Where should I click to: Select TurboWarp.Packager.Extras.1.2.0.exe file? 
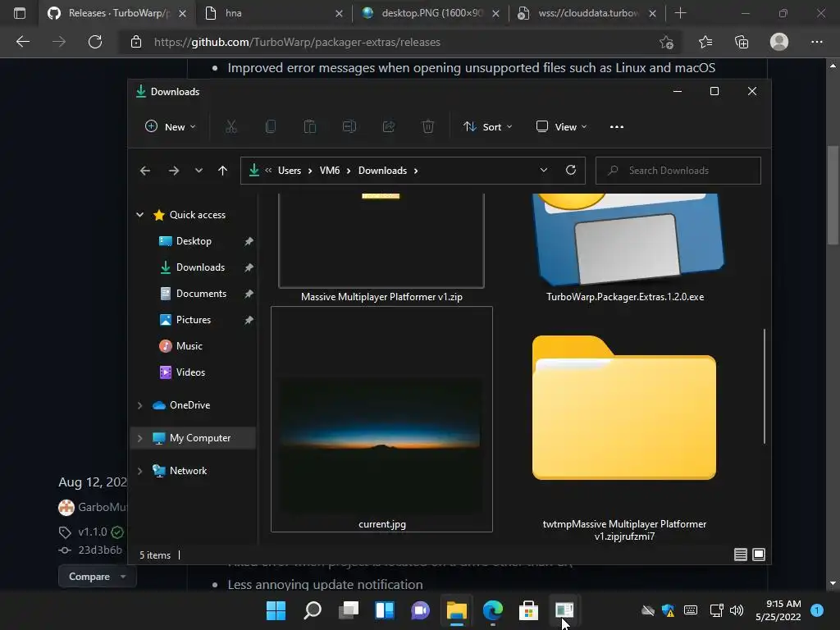tap(624, 248)
